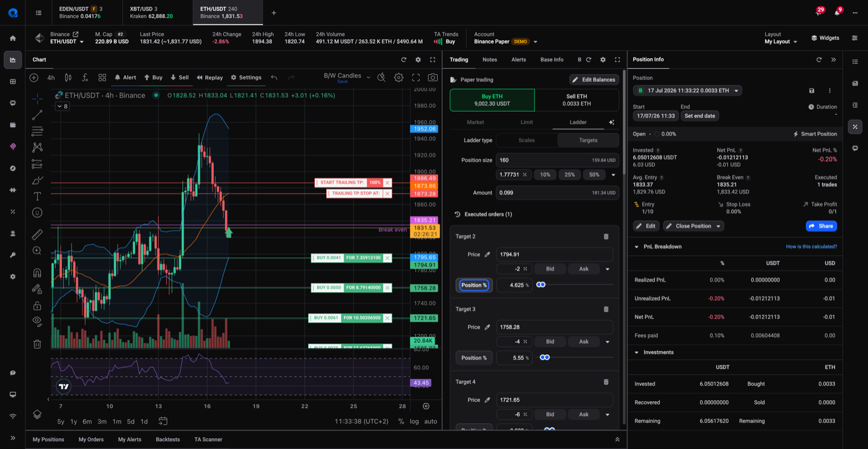This screenshot has width=868, height=449.
Task: Select the trend line drawing tool
Action: [x=37, y=115]
